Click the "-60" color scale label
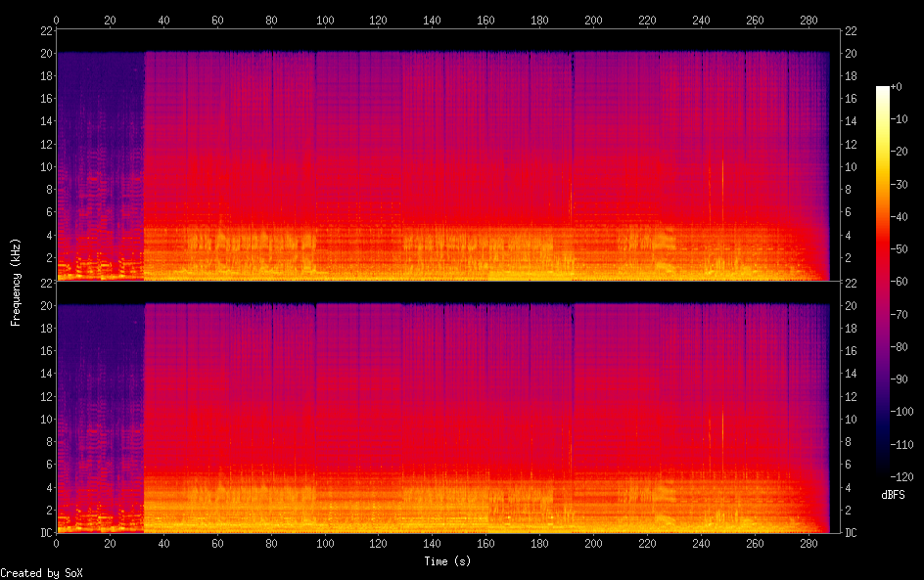The width and height of the screenshot is (924, 580). 900,282
